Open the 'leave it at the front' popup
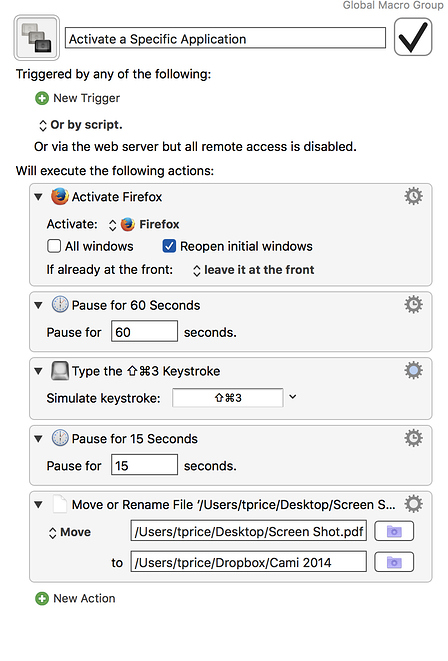 click(254, 270)
